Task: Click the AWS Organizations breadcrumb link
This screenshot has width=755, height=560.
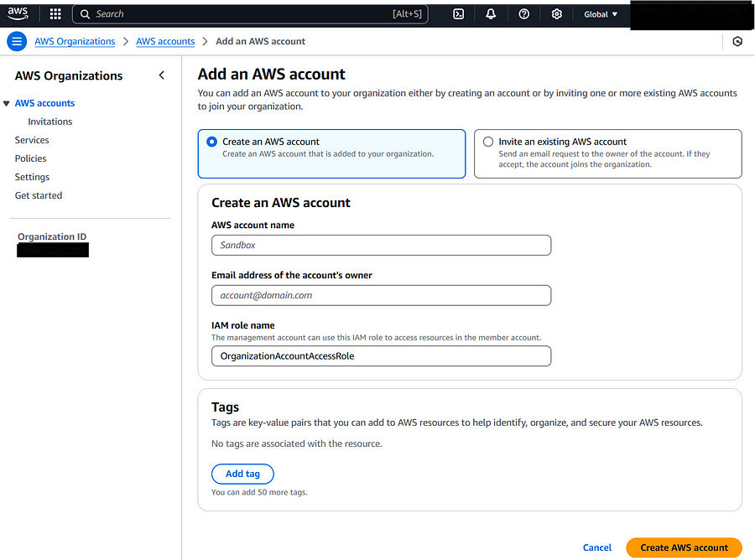Action: 75,41
